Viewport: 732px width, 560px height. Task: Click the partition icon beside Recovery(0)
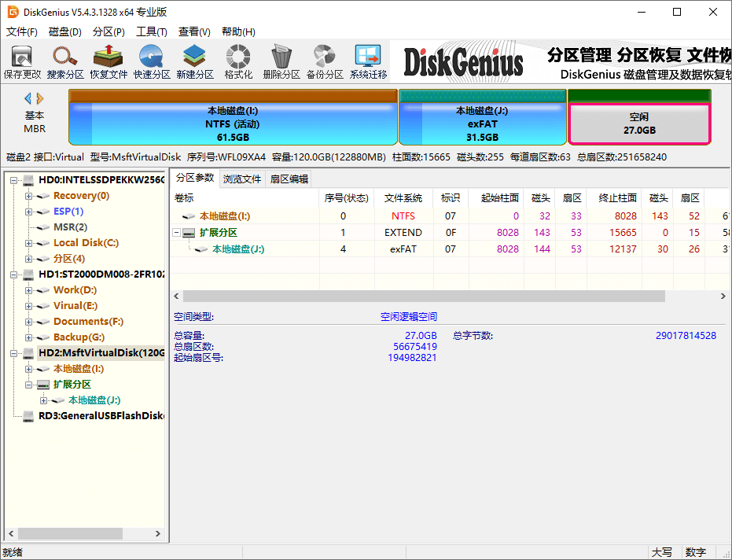coord(43,196)
